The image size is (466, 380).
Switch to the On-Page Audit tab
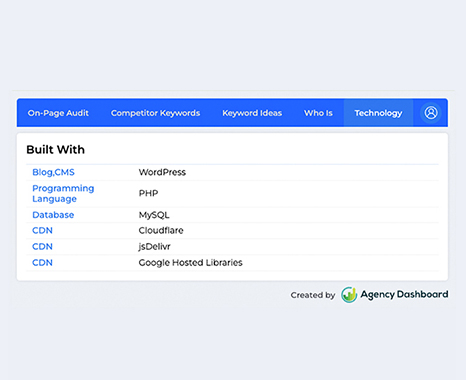pyautogui.click(x=58, y=113)
